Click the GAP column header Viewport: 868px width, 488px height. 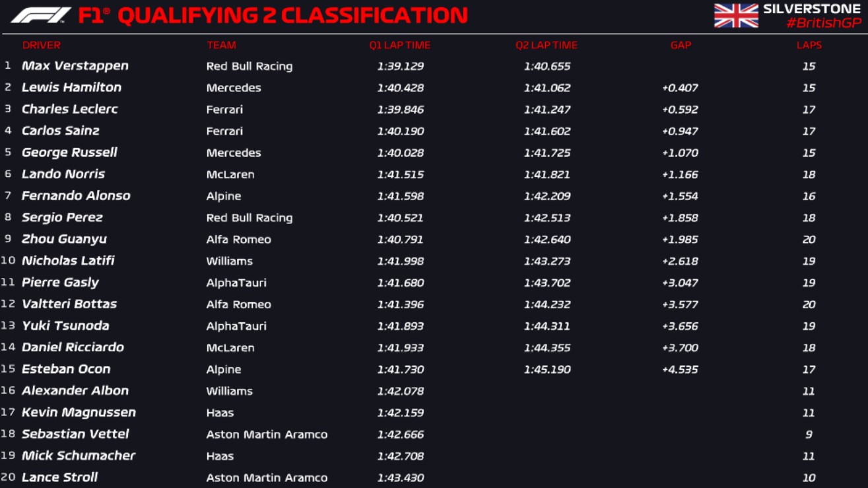click(x=681, y=45)
